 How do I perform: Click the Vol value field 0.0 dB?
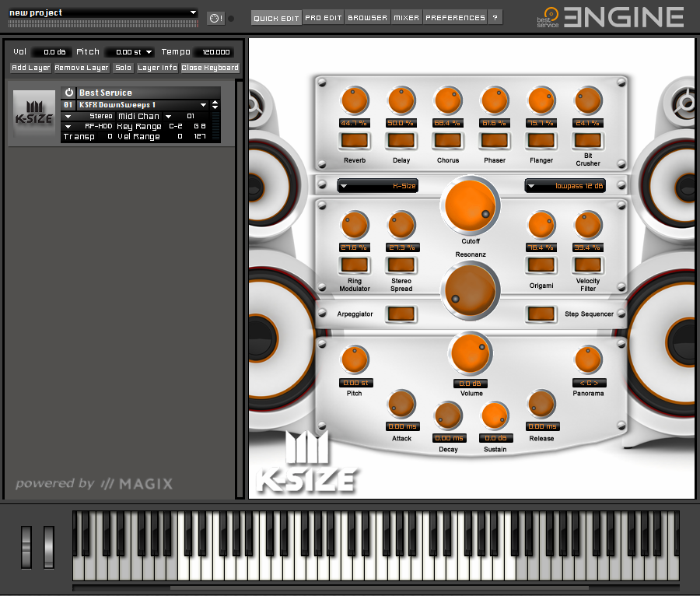click(x=52, y=52)
